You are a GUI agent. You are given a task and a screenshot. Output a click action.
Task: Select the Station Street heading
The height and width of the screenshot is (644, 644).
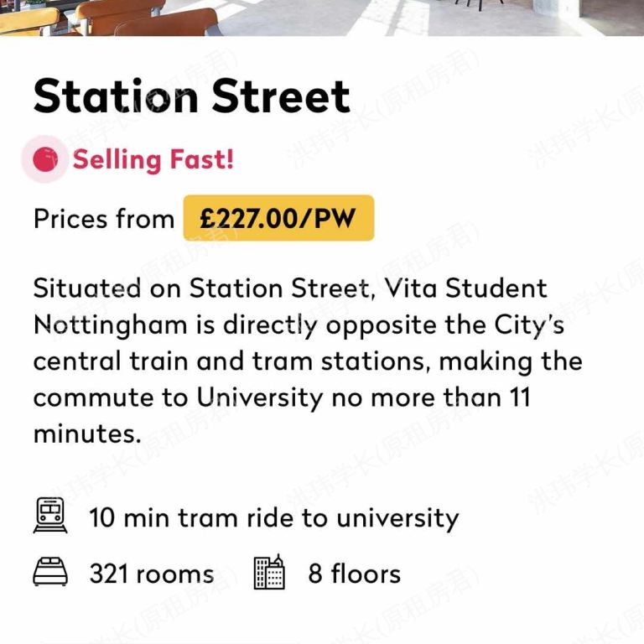tap(191, 96)
